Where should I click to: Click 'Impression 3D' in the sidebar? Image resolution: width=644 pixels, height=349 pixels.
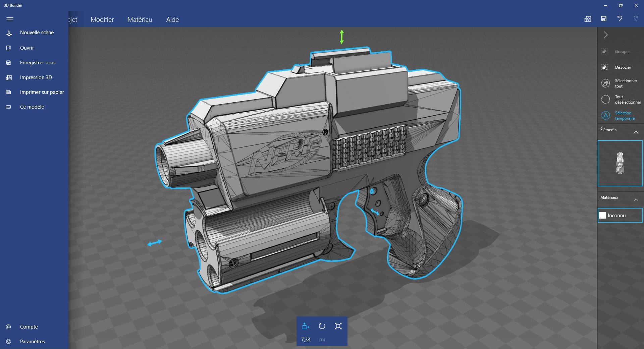tap(36, 77)
